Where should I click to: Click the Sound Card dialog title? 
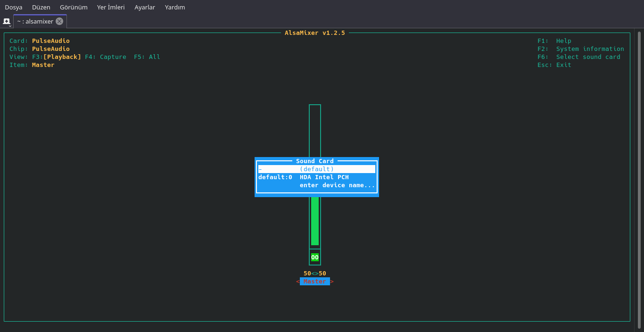pyautogui.click(x=315, y=161)
